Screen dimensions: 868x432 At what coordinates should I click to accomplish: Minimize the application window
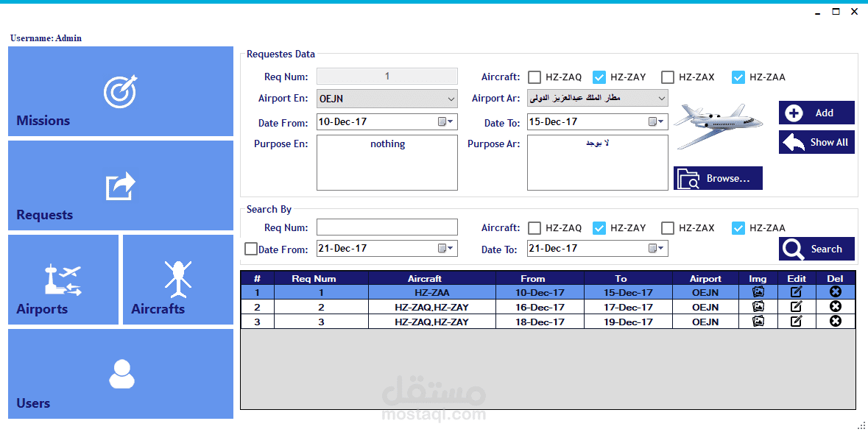click(817, 12)
